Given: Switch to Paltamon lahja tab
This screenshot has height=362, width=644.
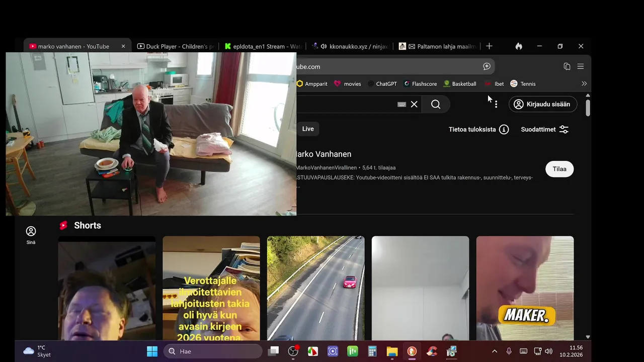Looking at the screenshot, I should coord(437,46).
